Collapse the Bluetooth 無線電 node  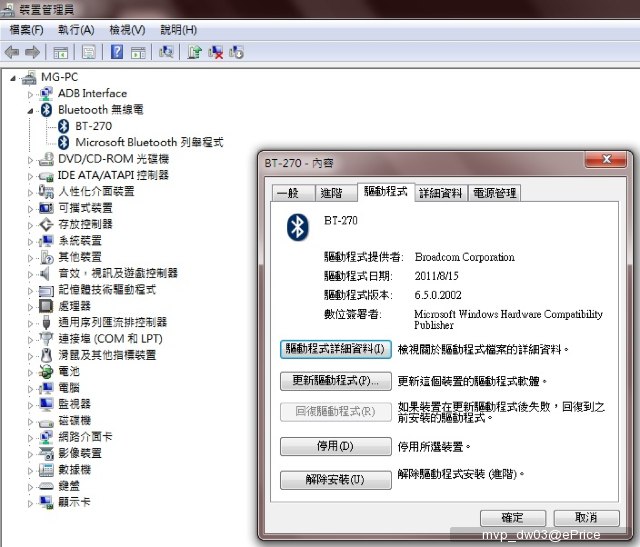click(x=30, y=111)
